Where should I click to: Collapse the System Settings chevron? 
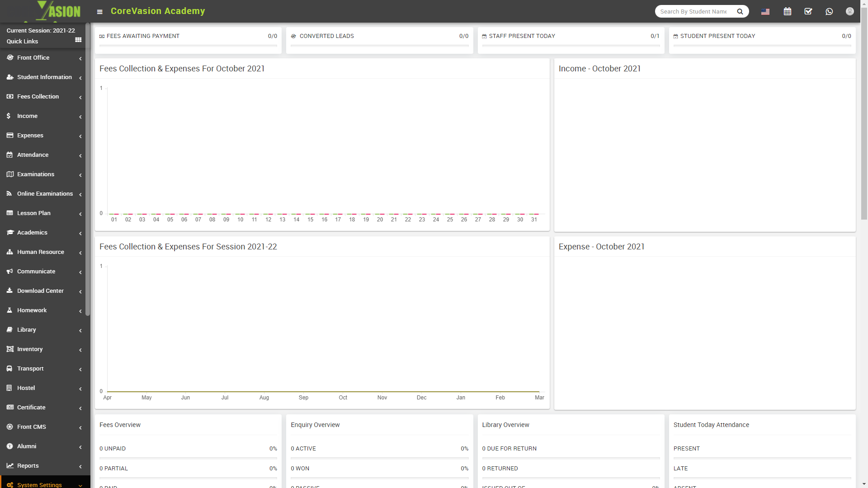pyautogui.click(x=80, y=485)
